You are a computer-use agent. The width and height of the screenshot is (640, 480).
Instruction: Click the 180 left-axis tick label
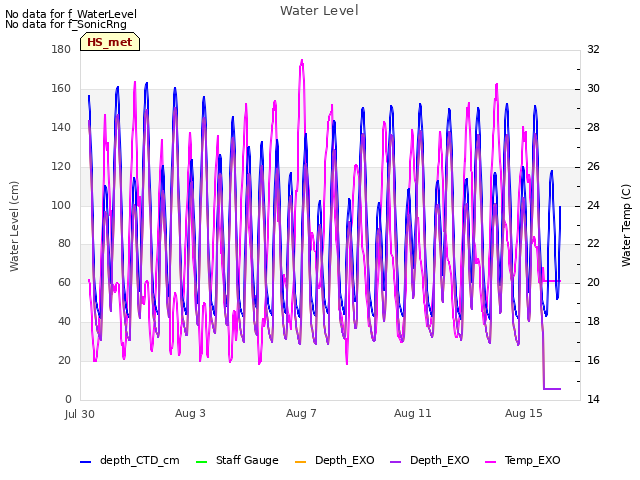tap(61, 49)
